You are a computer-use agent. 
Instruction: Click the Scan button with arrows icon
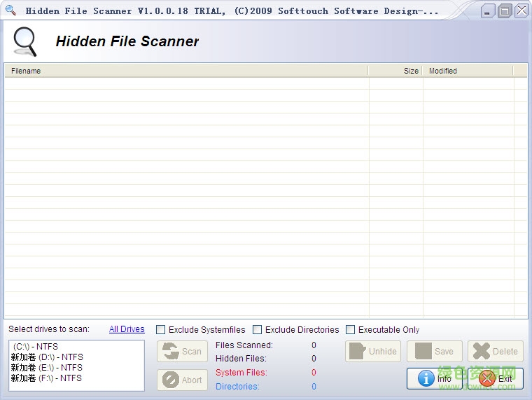pyautogui.click(x=182, y=352)
